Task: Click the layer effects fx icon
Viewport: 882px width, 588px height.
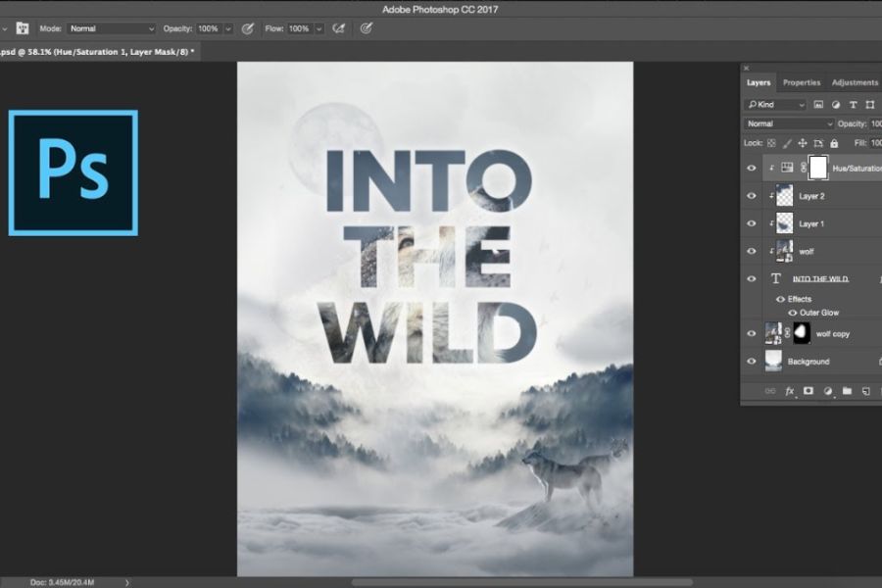Action: point(790,390)
